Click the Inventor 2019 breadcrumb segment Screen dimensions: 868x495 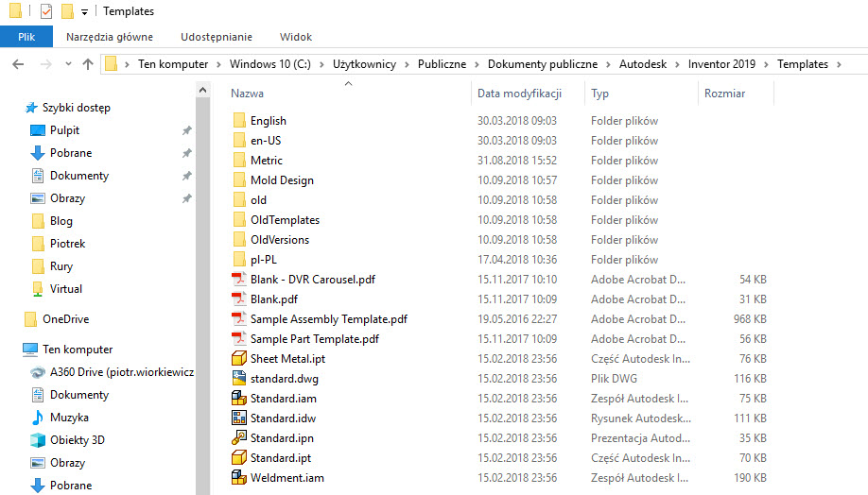pos(722,64)
